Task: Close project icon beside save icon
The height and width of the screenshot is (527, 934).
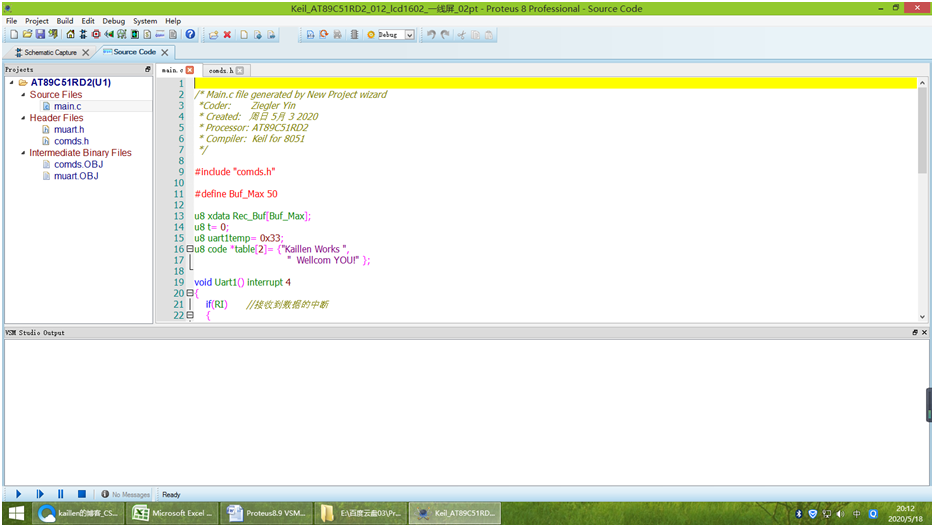Action: [x=53, y=35]
